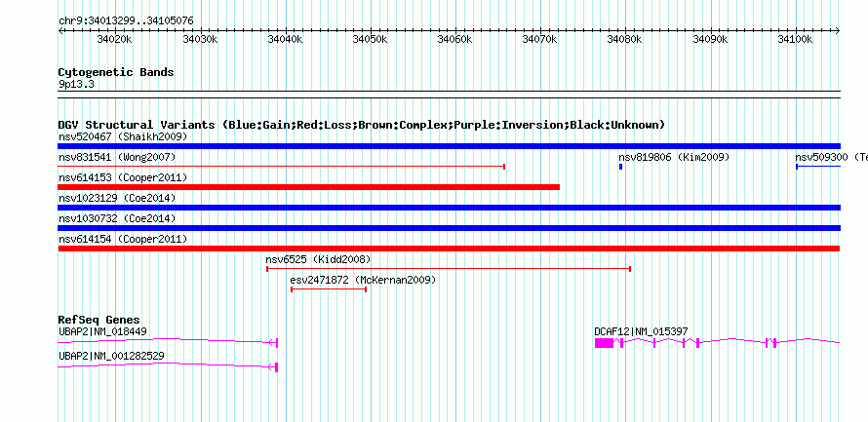Screen dimensions: 868x422
Task: Select the nsv509300 blue variant line
Action: click(x=818, y=167)
